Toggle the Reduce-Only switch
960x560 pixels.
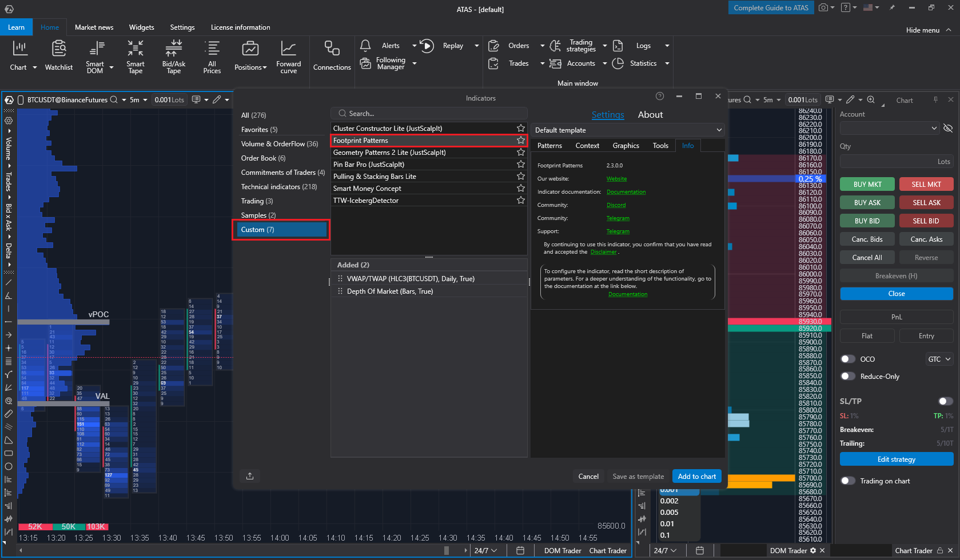pyautogui.click(x=847, y=377)
